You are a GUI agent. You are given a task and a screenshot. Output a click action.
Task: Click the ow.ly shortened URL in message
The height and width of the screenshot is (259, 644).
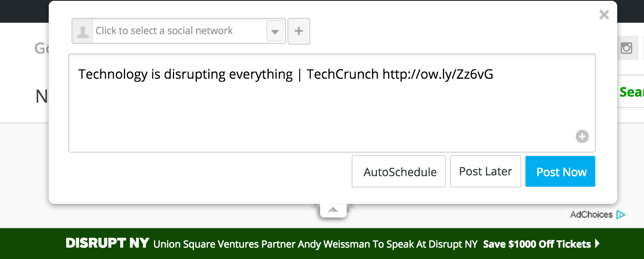tap(437, 74)
